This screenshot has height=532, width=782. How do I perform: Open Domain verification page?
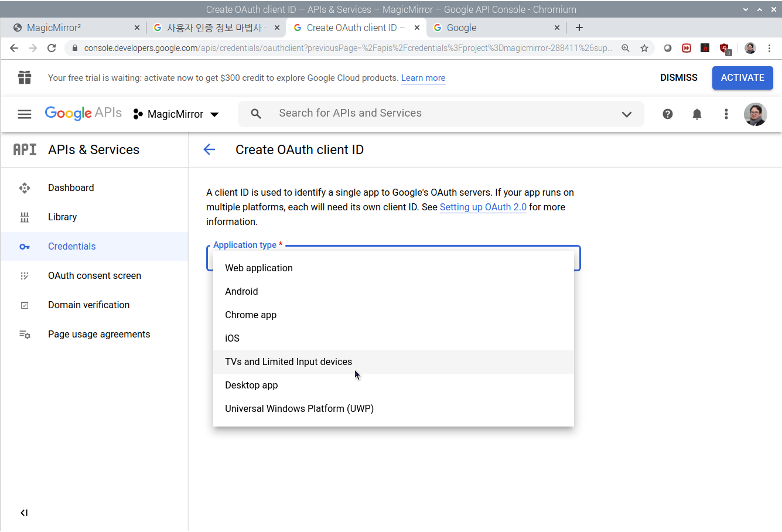click(x=88, y=305)
